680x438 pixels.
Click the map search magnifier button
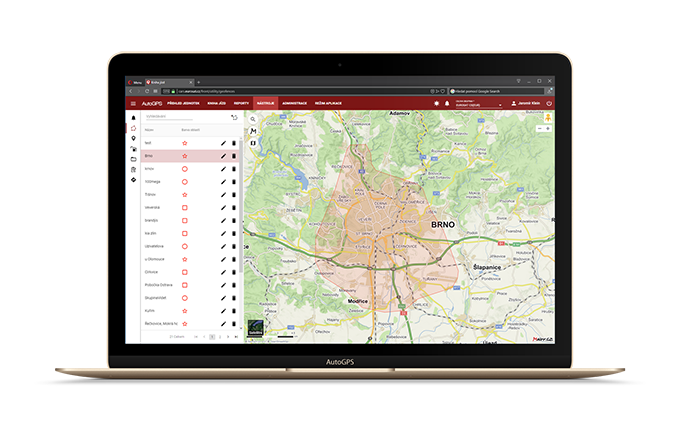tap(253, 119)
